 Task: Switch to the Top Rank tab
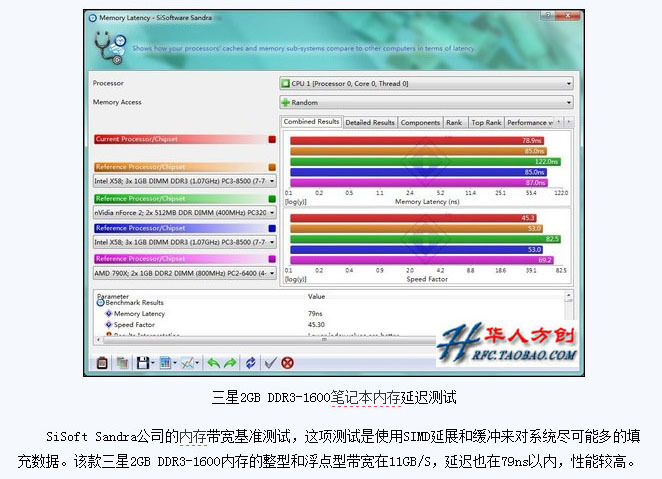click(x=486, y=122)
